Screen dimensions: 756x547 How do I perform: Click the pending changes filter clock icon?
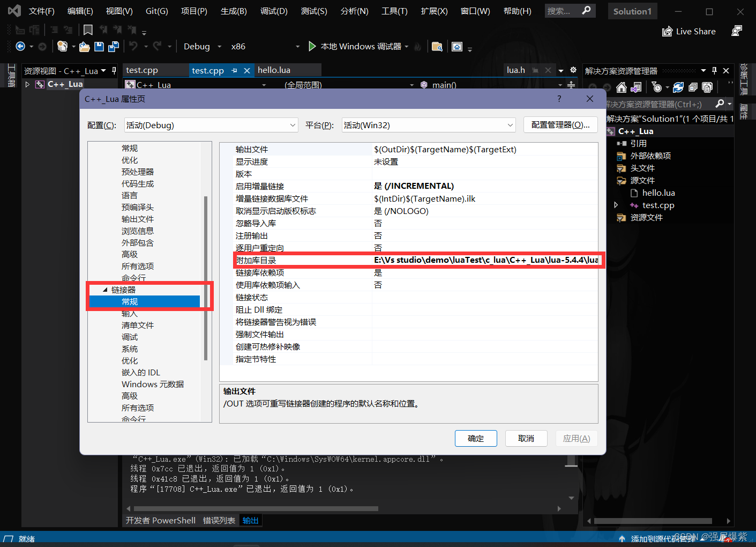(657, 87)
